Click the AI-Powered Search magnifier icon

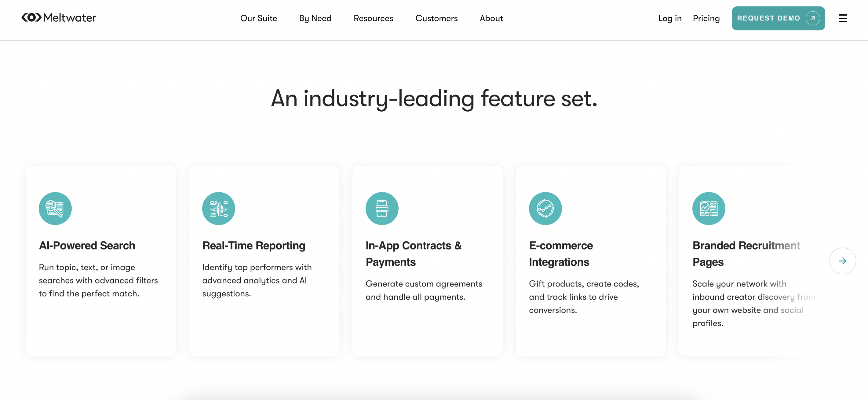pyautogui.click(x=55, y=209)
